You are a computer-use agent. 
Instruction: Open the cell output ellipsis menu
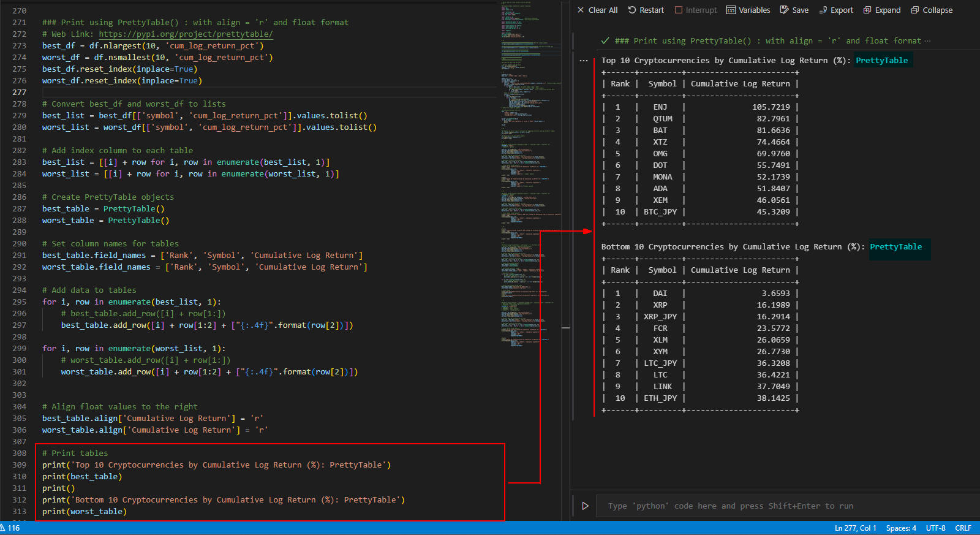[x=584, y=61]
